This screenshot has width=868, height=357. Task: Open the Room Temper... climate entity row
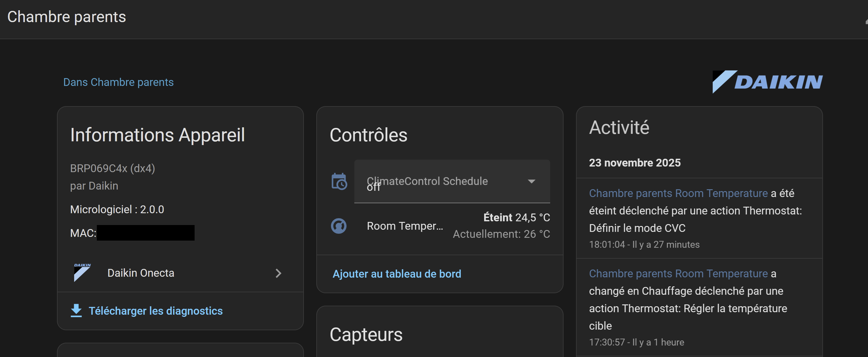(x=405, y=226)
